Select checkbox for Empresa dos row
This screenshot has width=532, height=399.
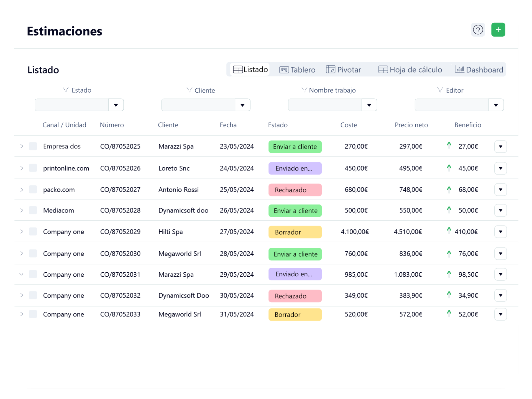pos(33,146)
